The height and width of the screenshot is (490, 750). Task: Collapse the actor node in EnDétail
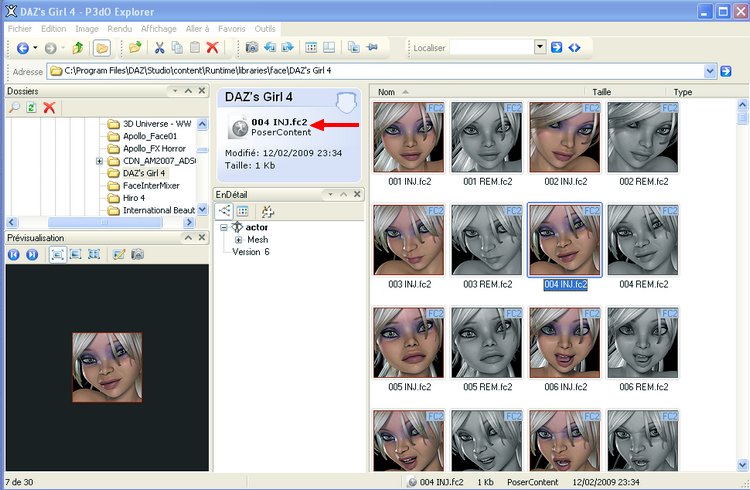click(x=223, y=228)
